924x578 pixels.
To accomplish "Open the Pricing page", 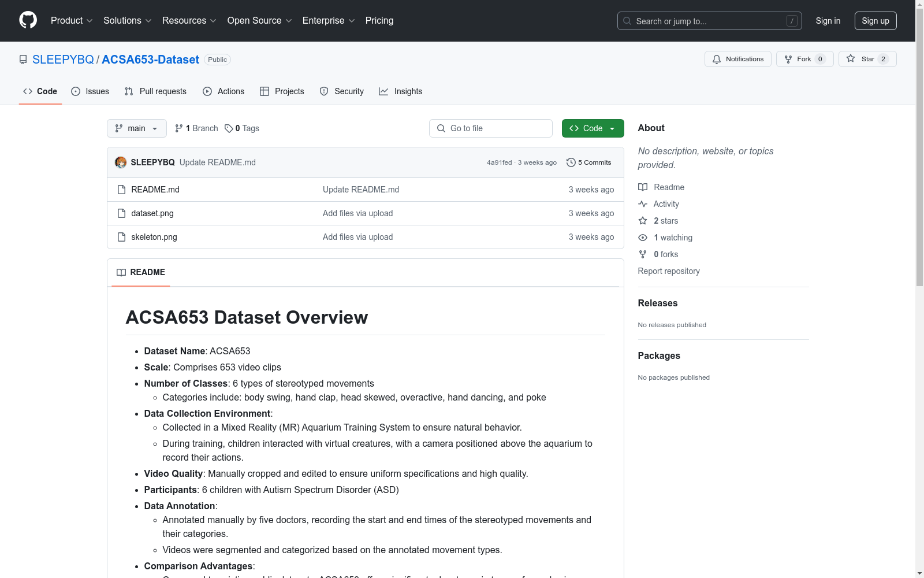I will coord(379,20).
